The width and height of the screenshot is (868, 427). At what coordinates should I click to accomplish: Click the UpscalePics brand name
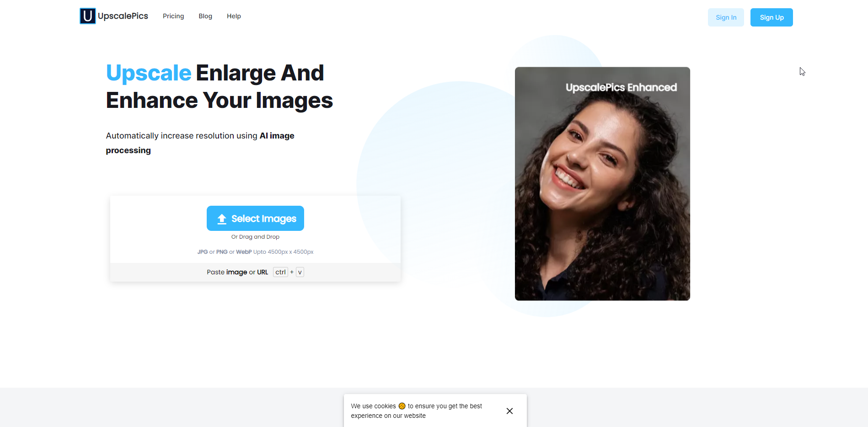coord(123,16)
